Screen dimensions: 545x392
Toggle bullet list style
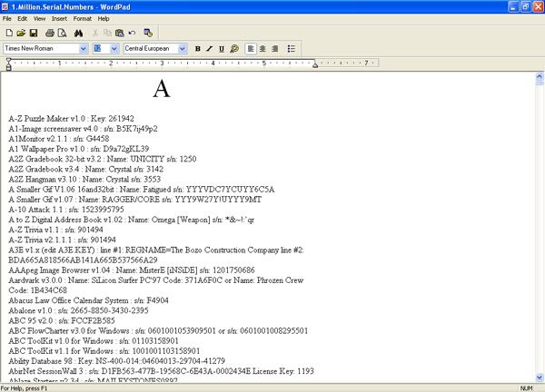point(292,49)
